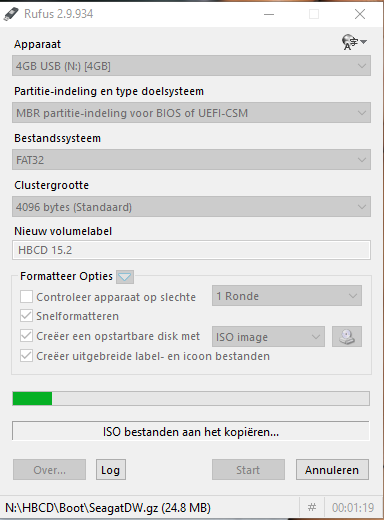
Task: Click the HBCD 15.2 volume label field
Action: (x=191, y=250)
